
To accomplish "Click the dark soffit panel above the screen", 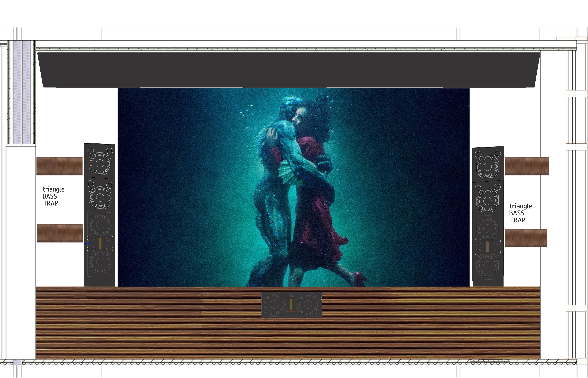I will 289,70.
